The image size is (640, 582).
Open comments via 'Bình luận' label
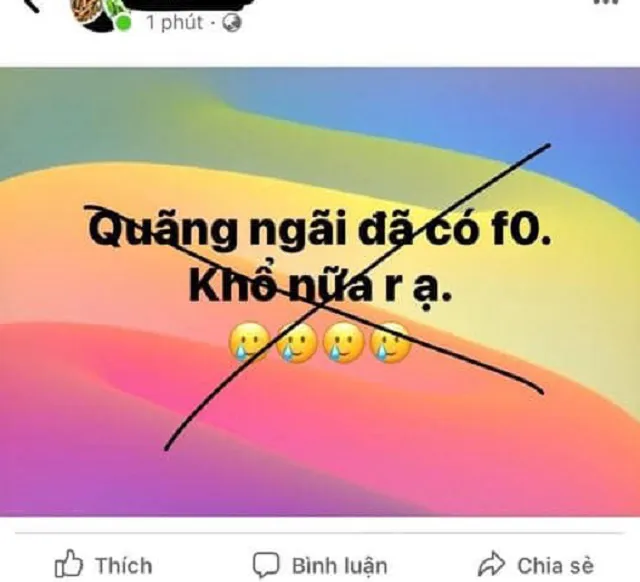click(x=340, y=566)
